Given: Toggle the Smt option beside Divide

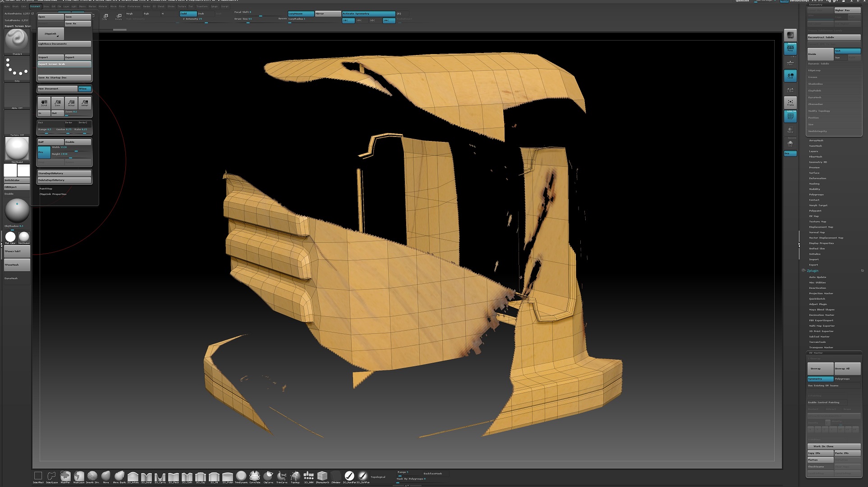Looking at the screenshot, I should pyautogui.click(x=847, y=51).
